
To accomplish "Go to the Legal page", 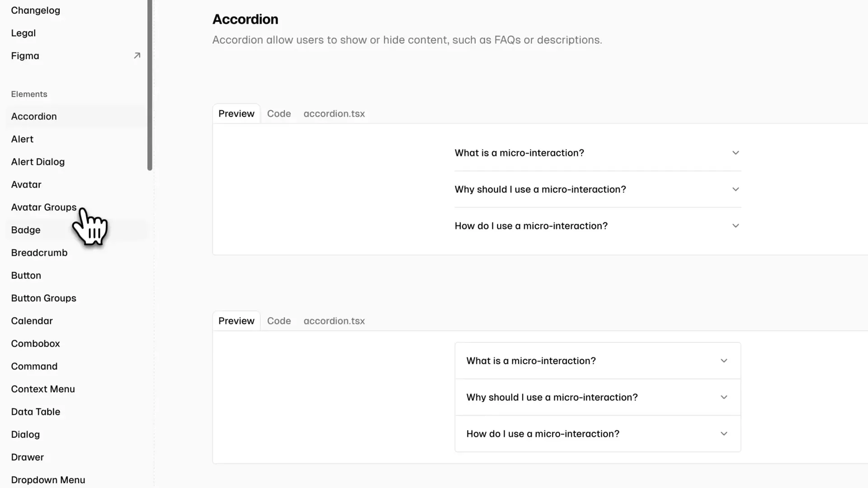I will (x=24, y=33).
